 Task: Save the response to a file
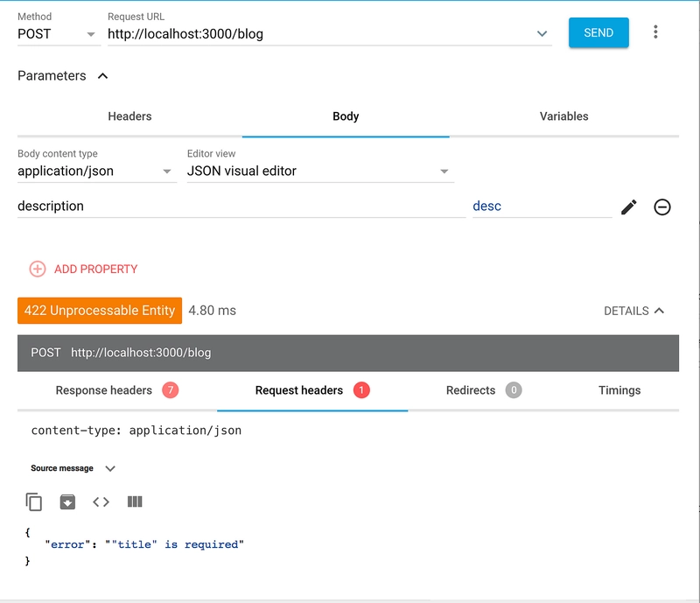click(x=67, y=501)
